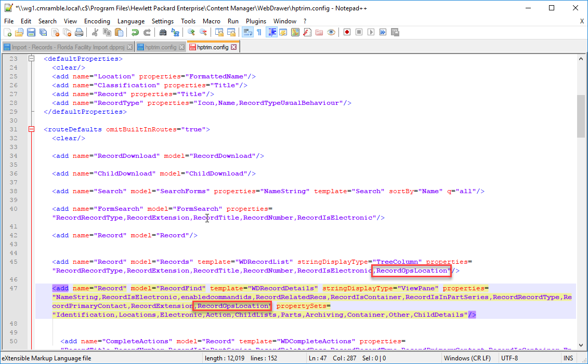Save the current file using the Save icon
Viewport: 588px width, 364px height.
pos(31,33)
